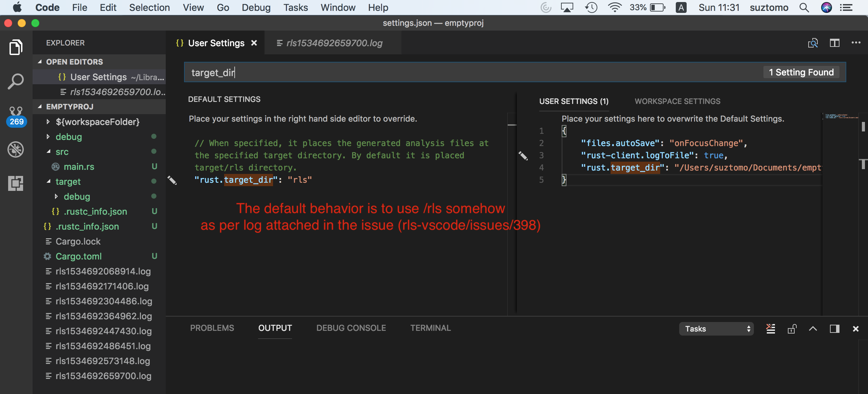The height and width of the screenshot is (394, 868).
Task: Toggle output scroll lock icon
Action: pos(792,328)
